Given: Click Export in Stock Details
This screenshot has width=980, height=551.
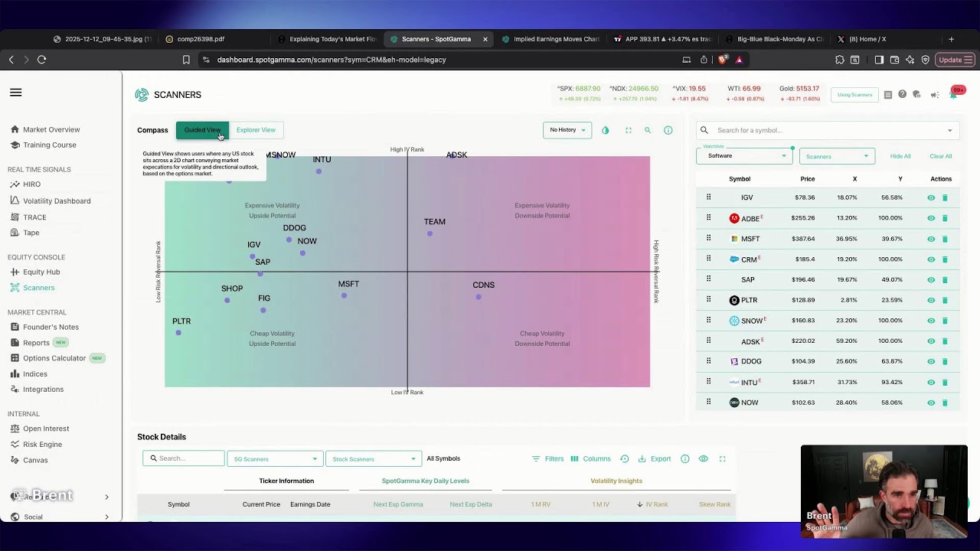Looking at the screenshot, I should (654, 459).
